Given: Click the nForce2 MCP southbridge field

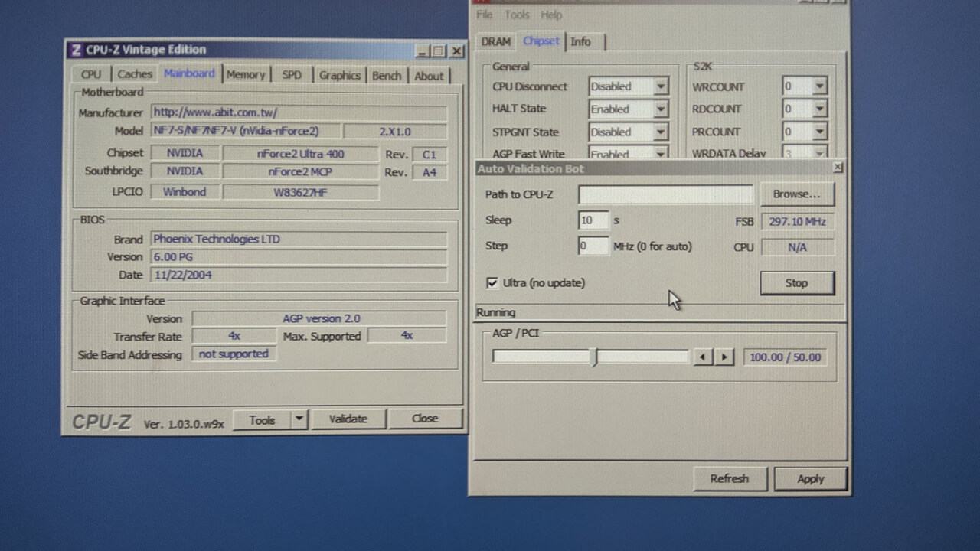Looking at the screenshot, I should click(x=300, y=172).
